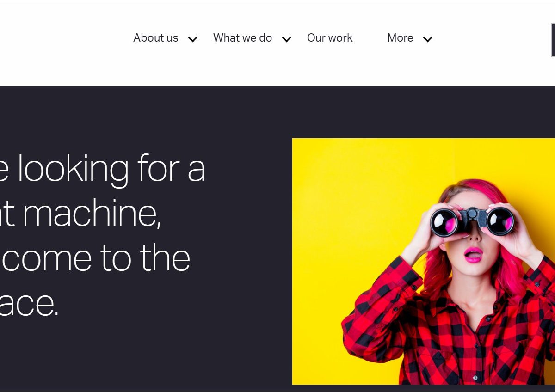Click the right binocular lens
The image size is (555, 392).
(500, 221)
